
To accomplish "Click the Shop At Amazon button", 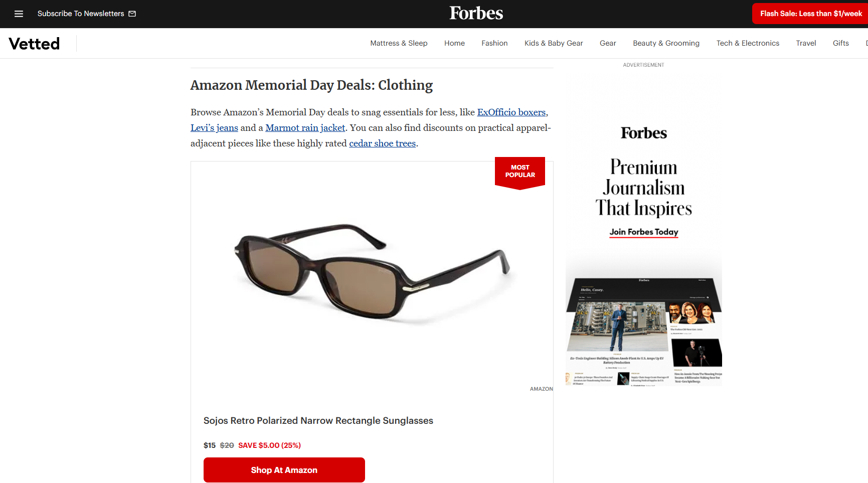I will [x=284, y=470].
